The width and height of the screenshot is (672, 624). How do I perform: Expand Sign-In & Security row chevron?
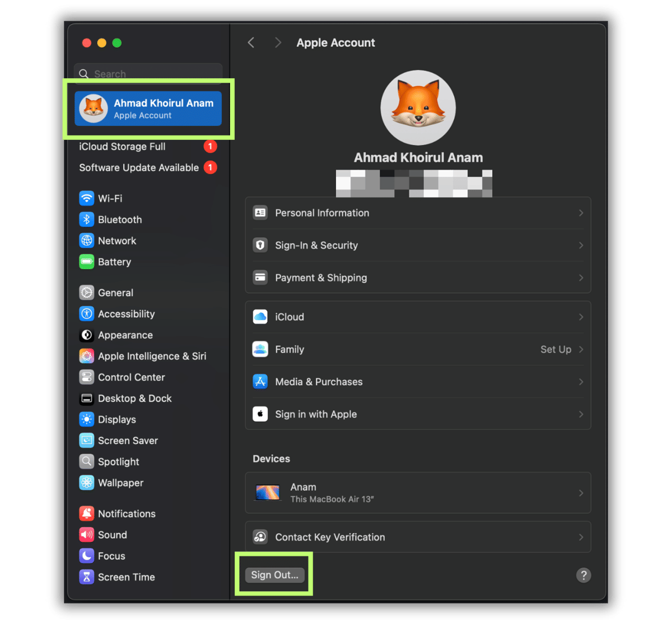point(581,245)
